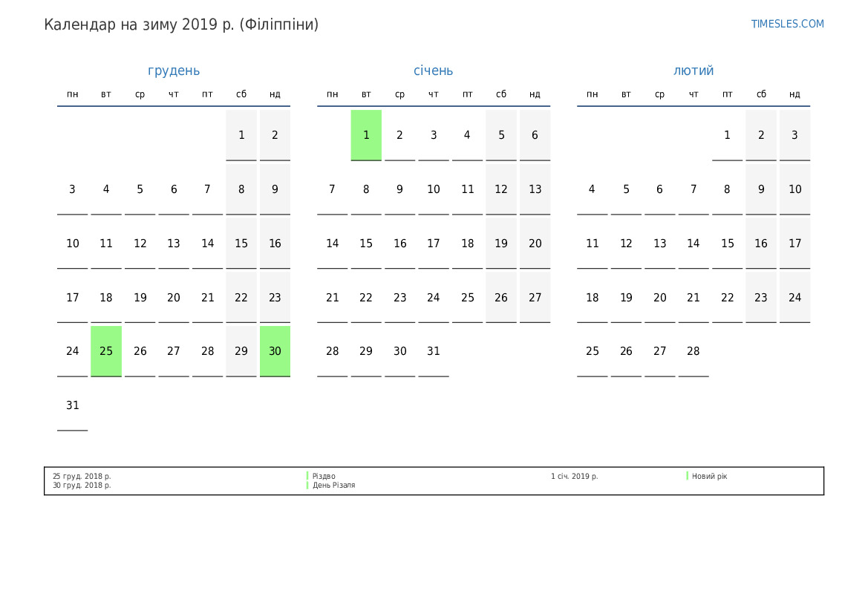This screenshot has height=614, width=868.
Task: Click the '1 січ. 2019 р.' legend date
Action: [x=574, y=476]
